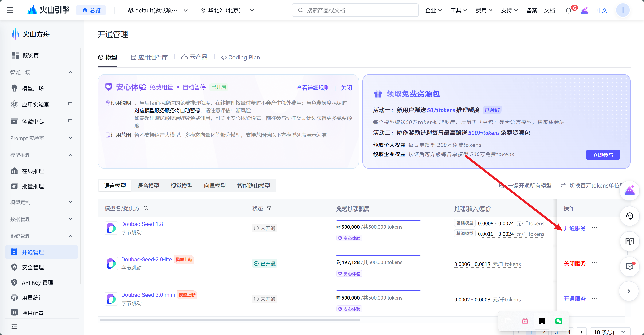644x335 pixels.
Task: Turn off 安心体验 via 关闭 link
Action: pos(346,88)
